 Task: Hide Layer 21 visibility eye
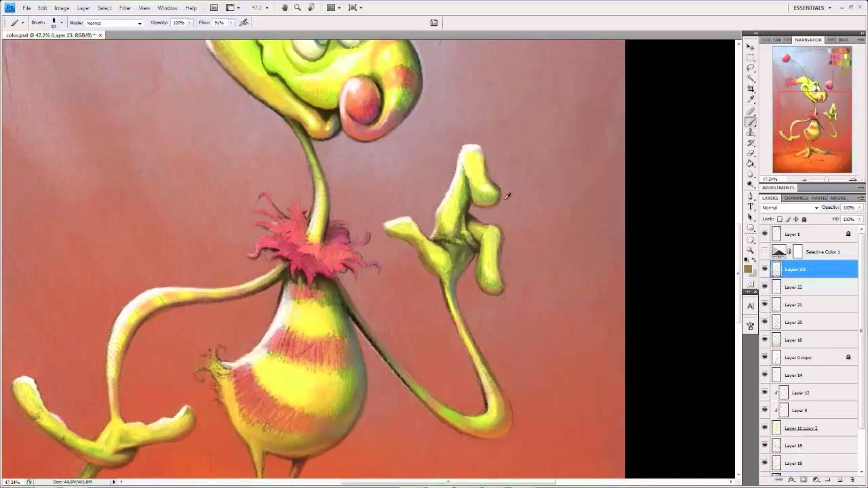pos(765,304)
